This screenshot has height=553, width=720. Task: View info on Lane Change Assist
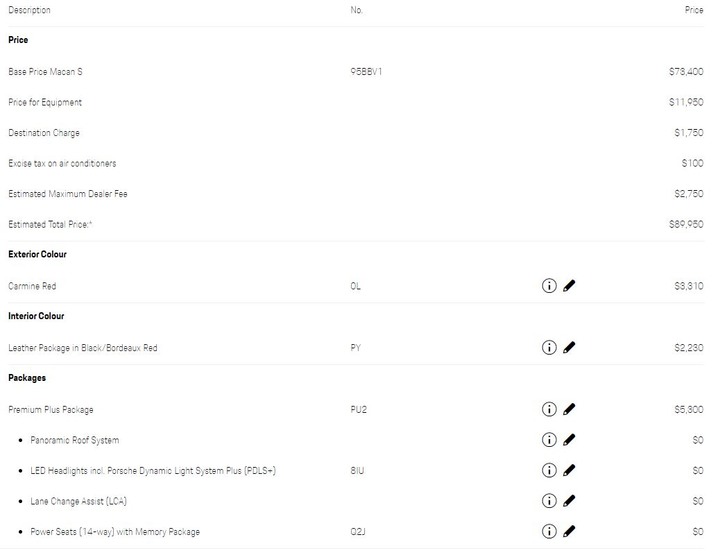point(549,501)
